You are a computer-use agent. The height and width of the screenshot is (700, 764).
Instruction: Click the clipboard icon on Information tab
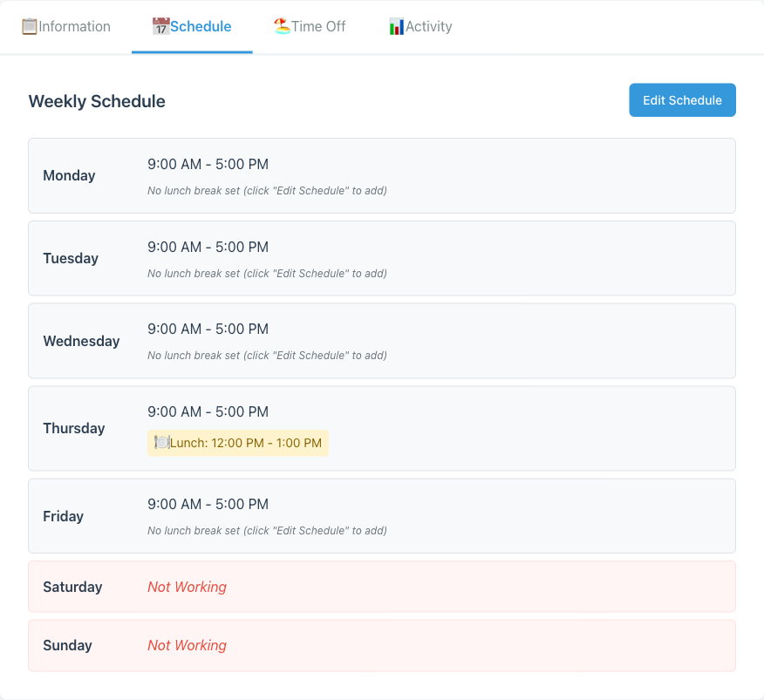31,26
